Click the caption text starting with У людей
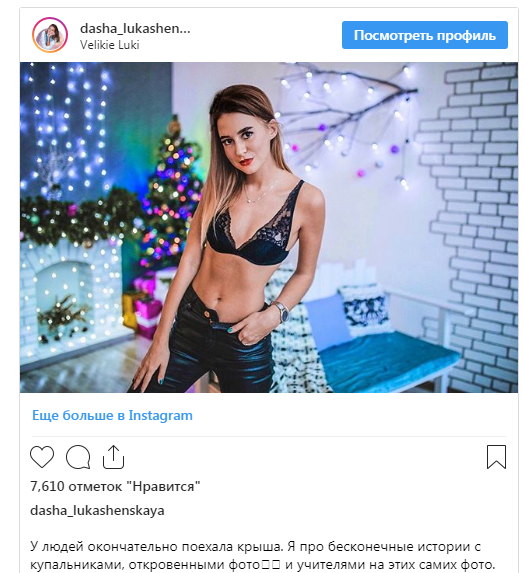524x573 pixels. point(262,555)
